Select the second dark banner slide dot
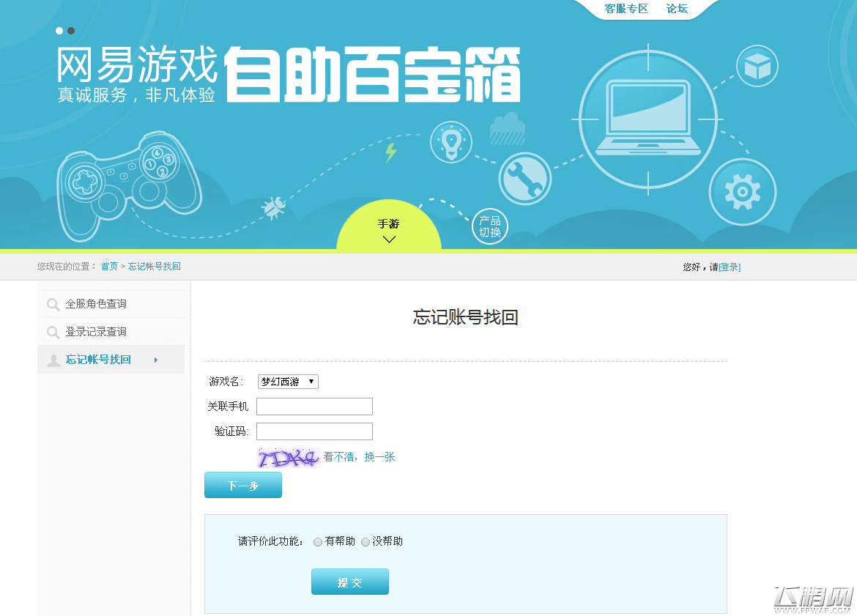 [71, 31]
